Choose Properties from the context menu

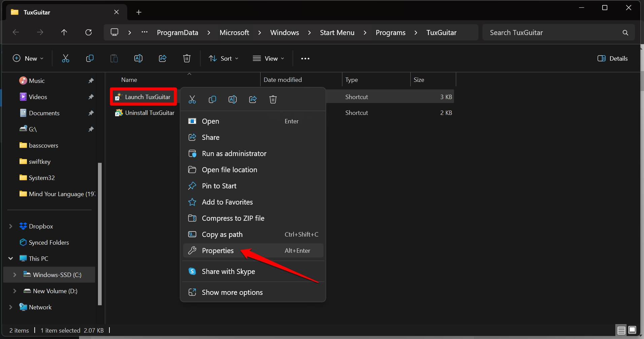(x=218, y=251)
